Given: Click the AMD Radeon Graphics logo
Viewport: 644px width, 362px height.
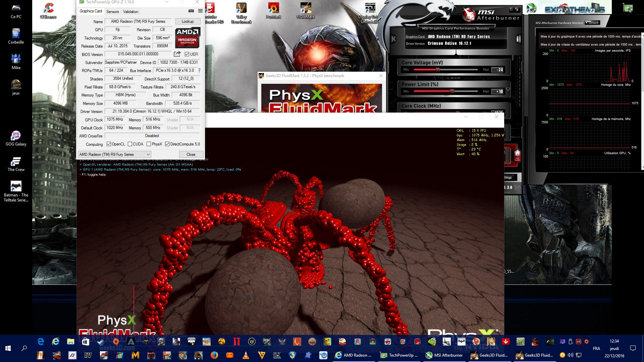Looking at the screenshot, I should [187, 38].
